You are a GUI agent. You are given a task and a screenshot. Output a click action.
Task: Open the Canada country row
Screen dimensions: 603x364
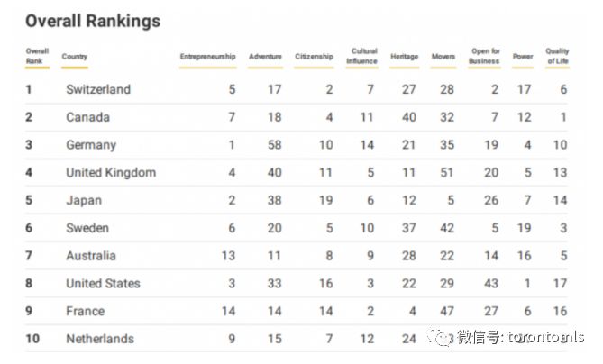(297, 117)
